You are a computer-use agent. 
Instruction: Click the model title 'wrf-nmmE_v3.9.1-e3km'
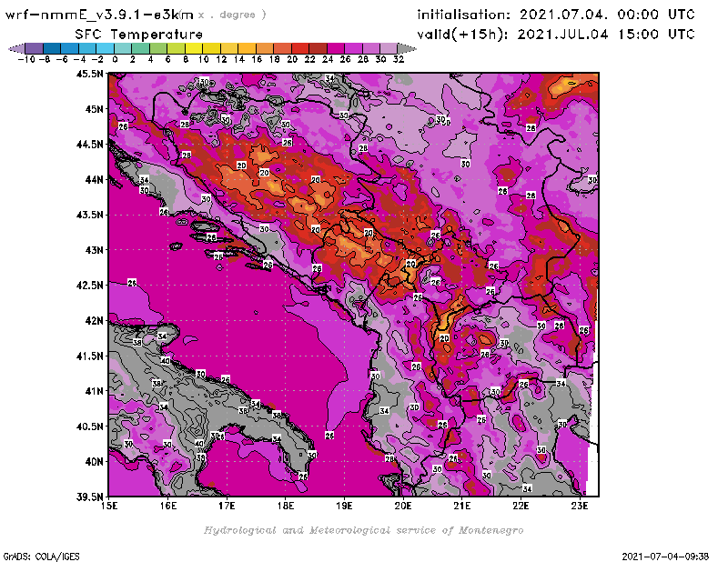[x=99, y=15]
